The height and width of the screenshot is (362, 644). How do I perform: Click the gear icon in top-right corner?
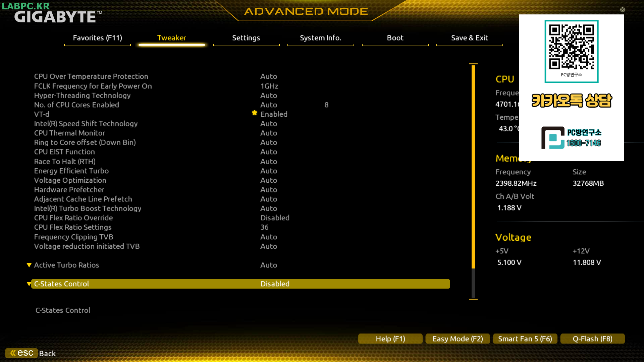[x=623, y=10]
